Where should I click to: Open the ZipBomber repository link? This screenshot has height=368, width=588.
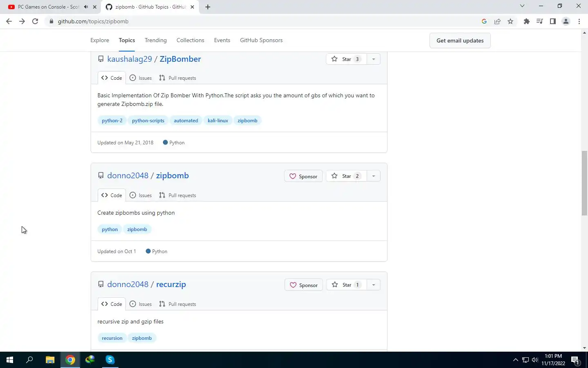(180, 59)
